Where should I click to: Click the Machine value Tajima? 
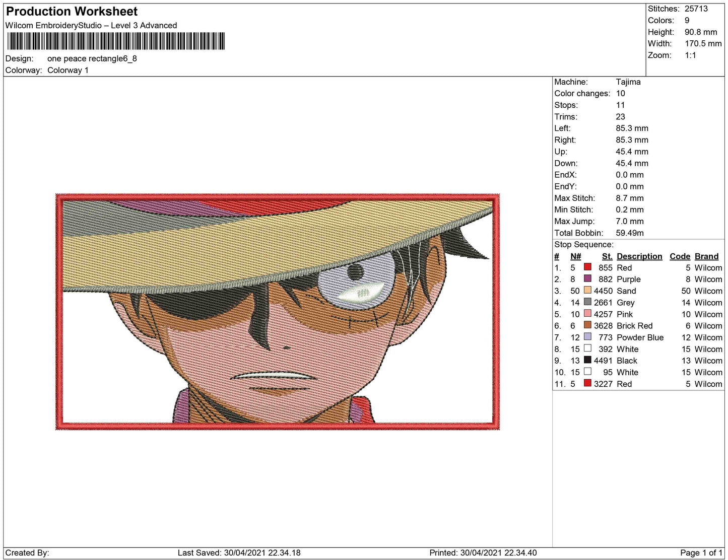[x=628, y=82]
